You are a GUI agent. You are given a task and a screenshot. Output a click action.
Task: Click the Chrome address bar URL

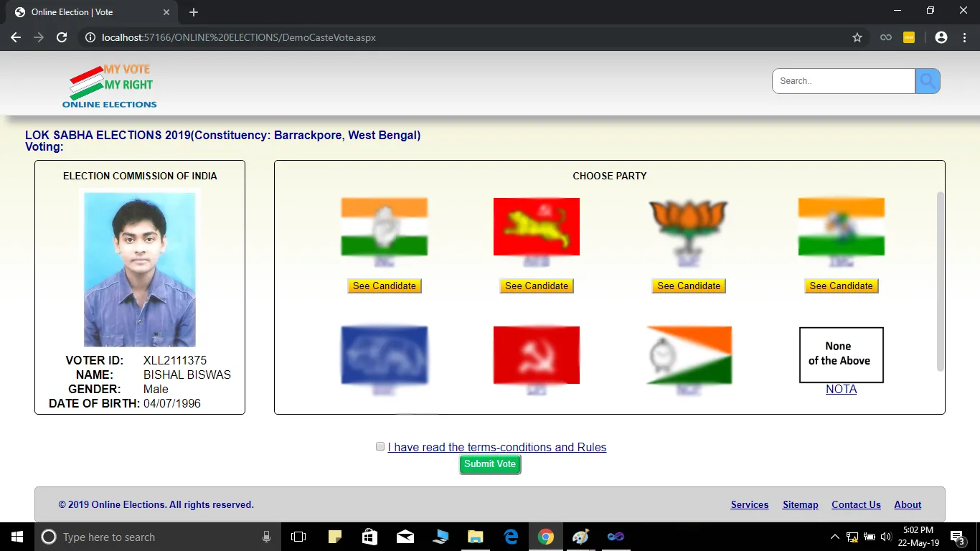click(239, 37)
